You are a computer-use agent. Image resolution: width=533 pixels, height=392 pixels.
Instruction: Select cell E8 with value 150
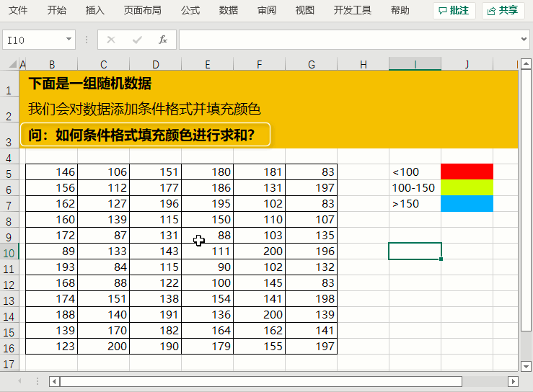(x=207, y=220)
